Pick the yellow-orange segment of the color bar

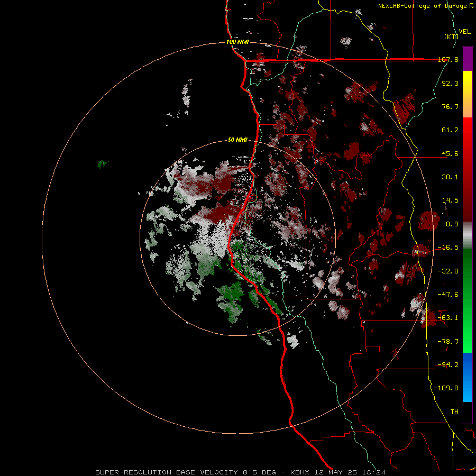[467, 94]
